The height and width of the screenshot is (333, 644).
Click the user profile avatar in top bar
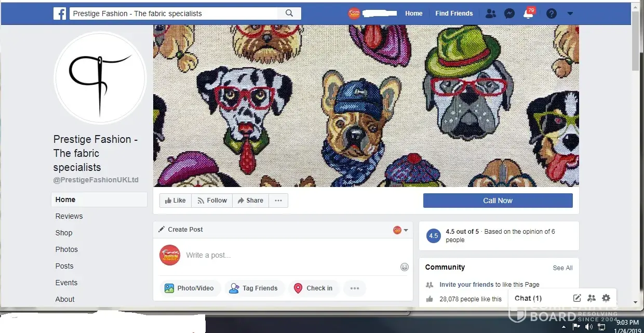354,14
